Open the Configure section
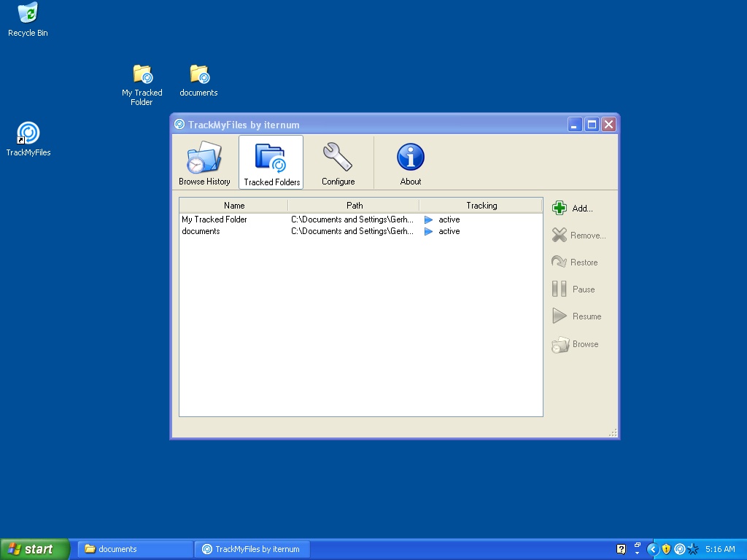Screen dimensions: 747x560 (338, 163)
